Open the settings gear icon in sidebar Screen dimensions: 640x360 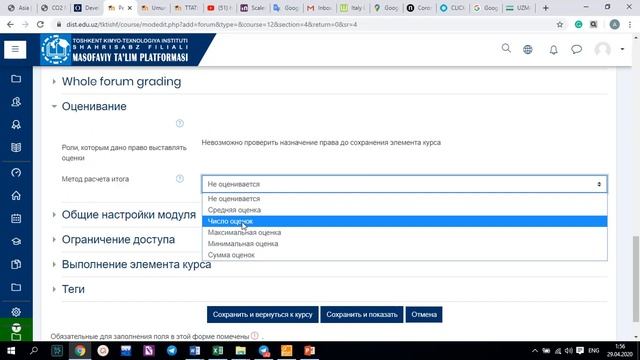tap(16, 312)
